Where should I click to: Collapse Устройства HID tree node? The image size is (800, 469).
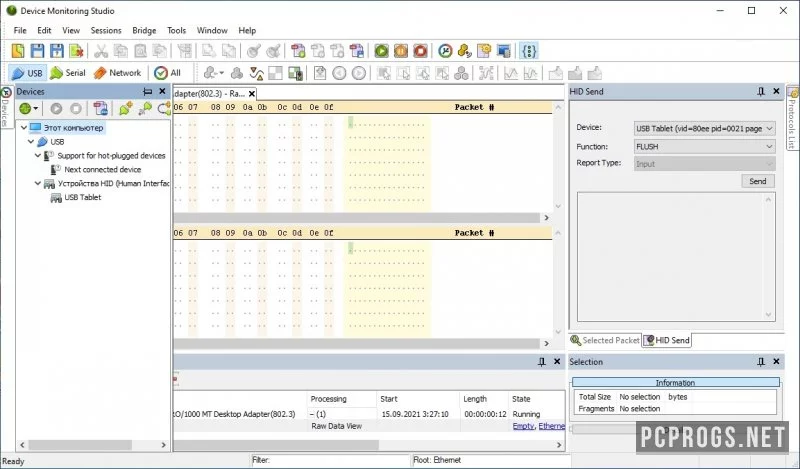pyautogui.click(x=38, y=183)
